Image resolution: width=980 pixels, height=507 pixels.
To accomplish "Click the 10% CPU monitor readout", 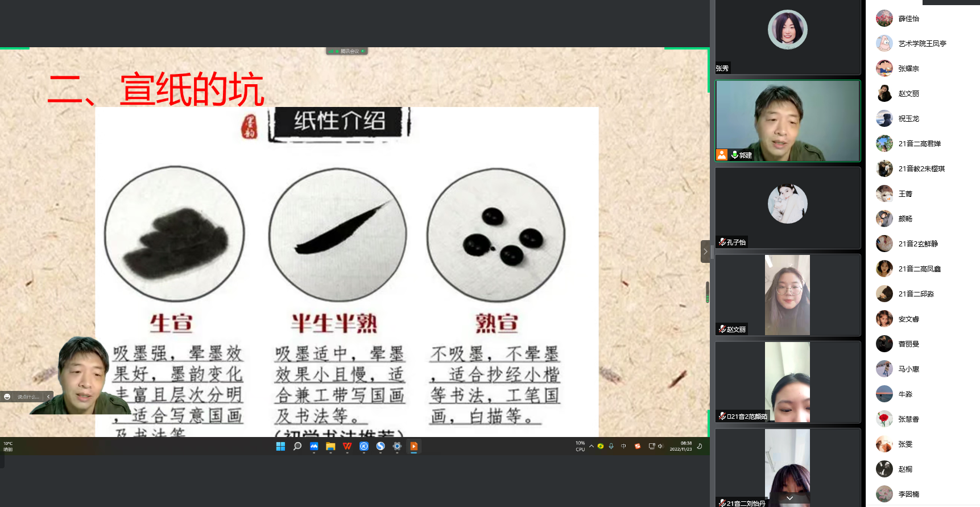I will [x=580, y=446].
